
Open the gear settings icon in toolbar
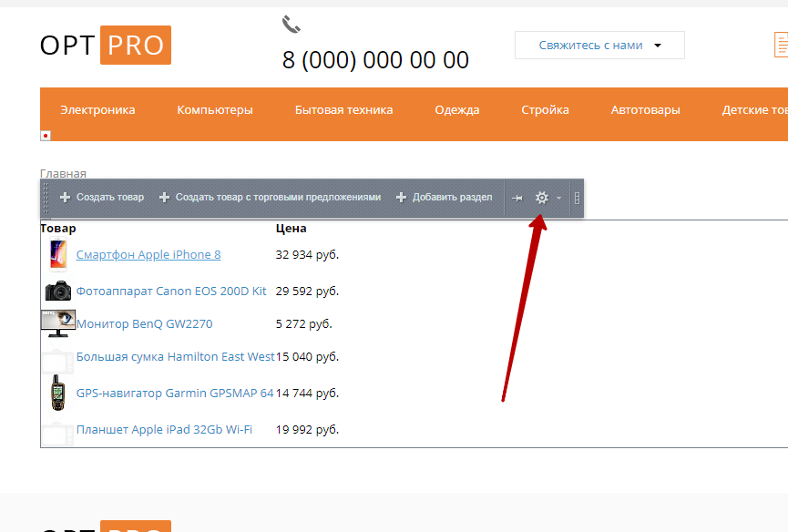542,198
